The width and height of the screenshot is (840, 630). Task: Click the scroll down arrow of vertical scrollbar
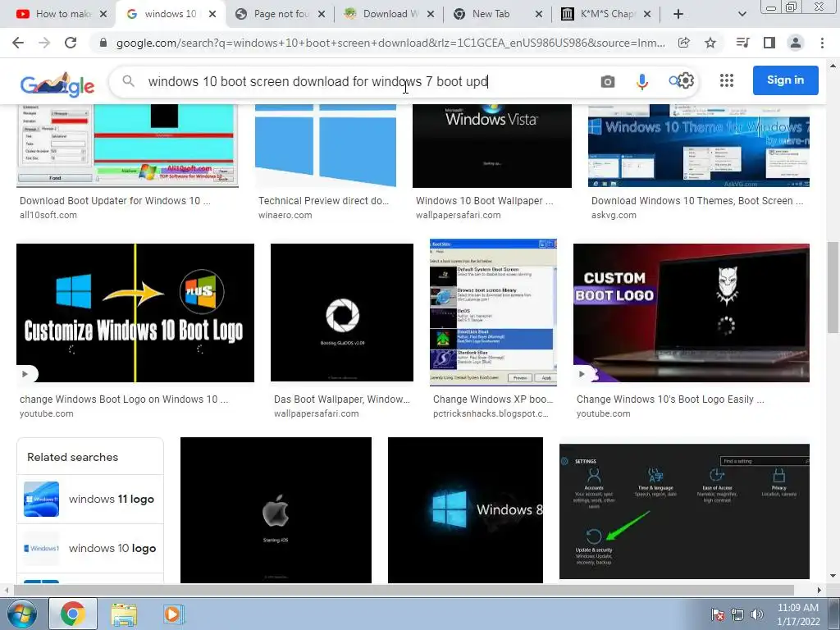(833, 577)
